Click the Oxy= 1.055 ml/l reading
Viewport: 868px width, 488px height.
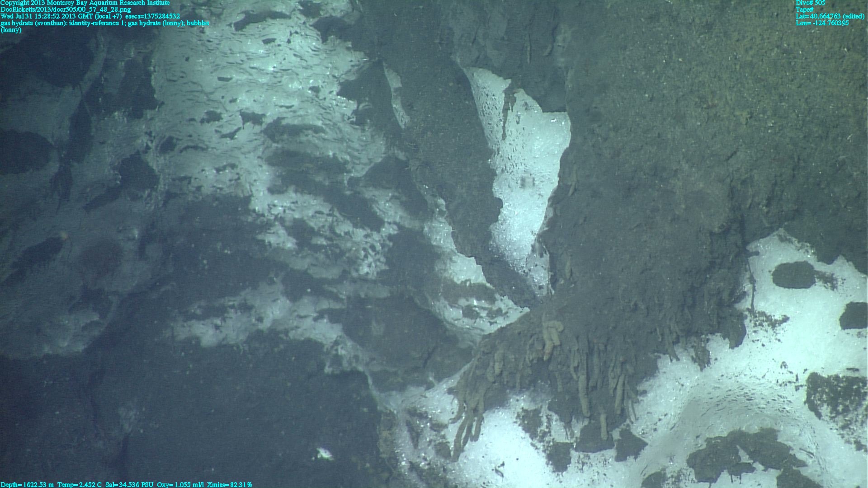pos(180,484)
